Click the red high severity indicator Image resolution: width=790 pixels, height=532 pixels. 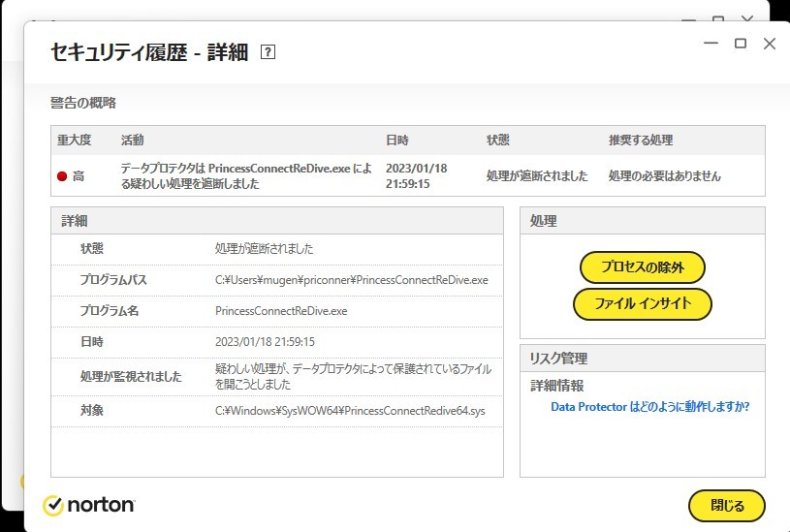coord(62,176)
